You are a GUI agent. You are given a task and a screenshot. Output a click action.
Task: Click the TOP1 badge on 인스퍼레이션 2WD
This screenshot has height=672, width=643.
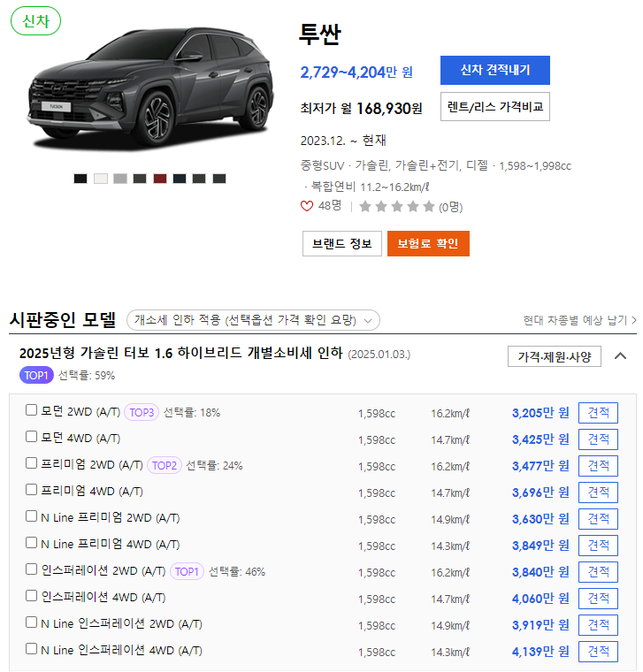tap(187, 572)
